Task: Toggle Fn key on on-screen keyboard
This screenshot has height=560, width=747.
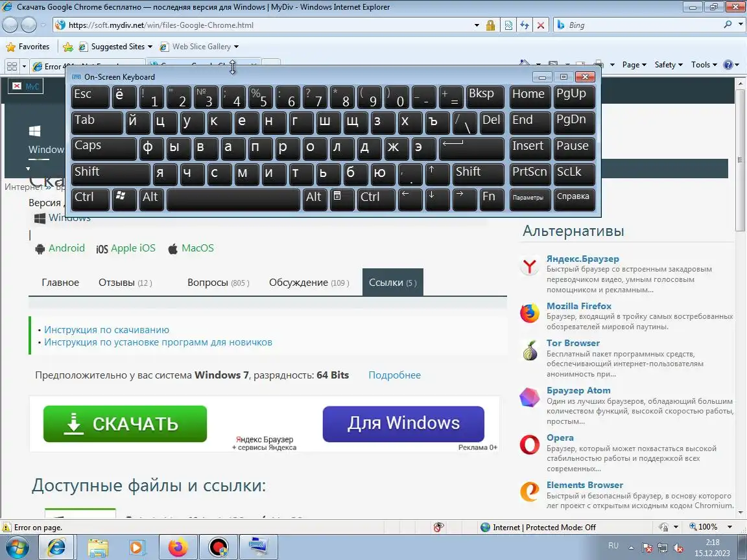Action: (492, 199)
